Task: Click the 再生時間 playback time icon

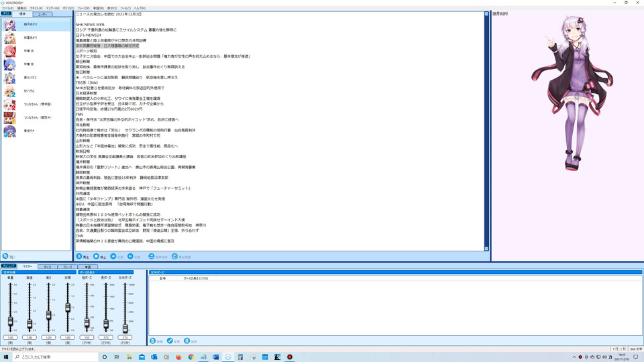Action: click(174, 256)
